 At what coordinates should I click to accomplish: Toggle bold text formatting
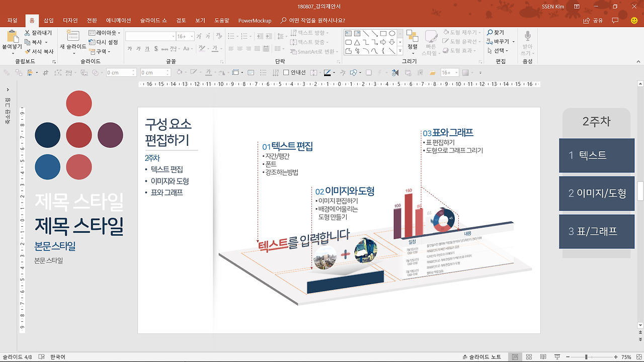[130, 49]
